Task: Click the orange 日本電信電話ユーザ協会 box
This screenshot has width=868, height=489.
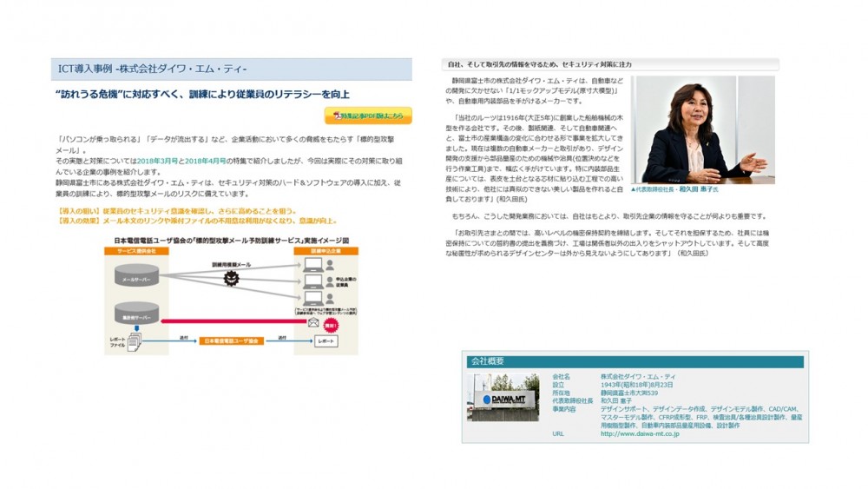Action: point(232,341)
